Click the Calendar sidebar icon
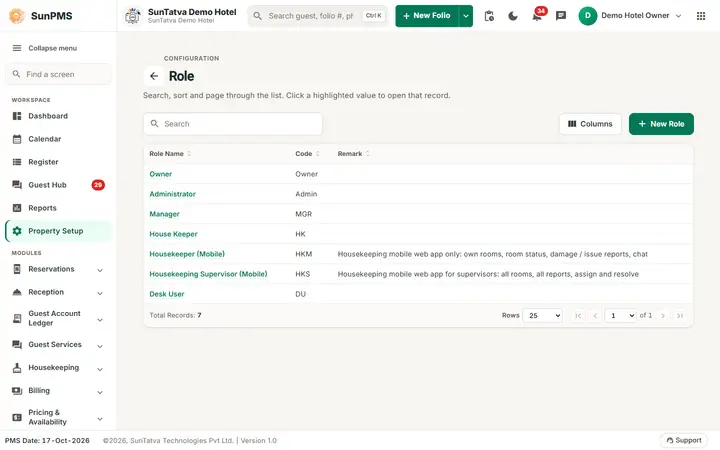Screen dimensions: 720x450 (x=17, y=139)
